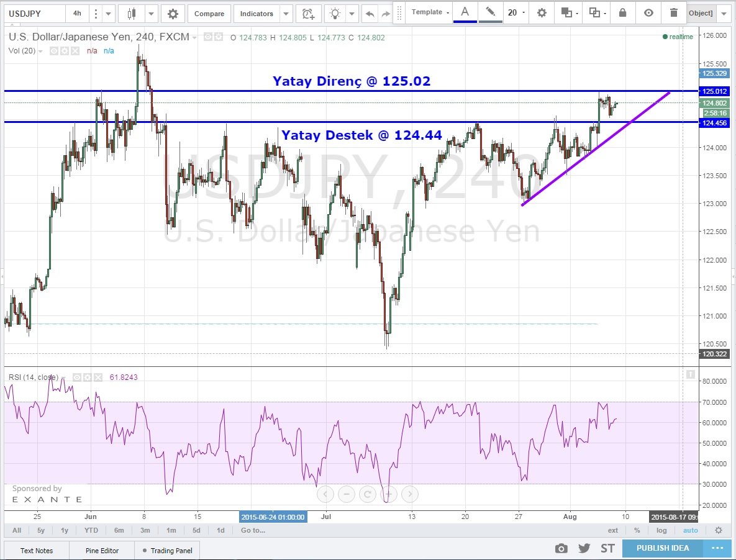
Task: Toggle lock on the selected drawing
Action: click(x=623, y=12)
